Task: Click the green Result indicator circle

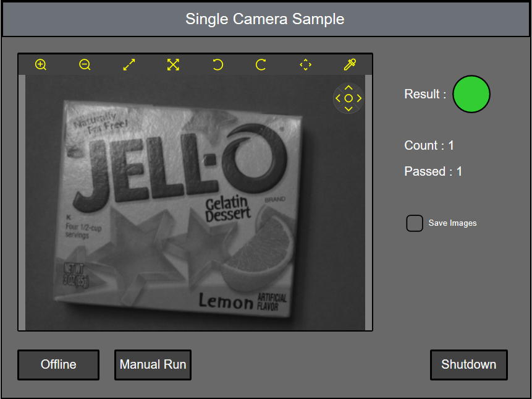Action: [471, 94]
